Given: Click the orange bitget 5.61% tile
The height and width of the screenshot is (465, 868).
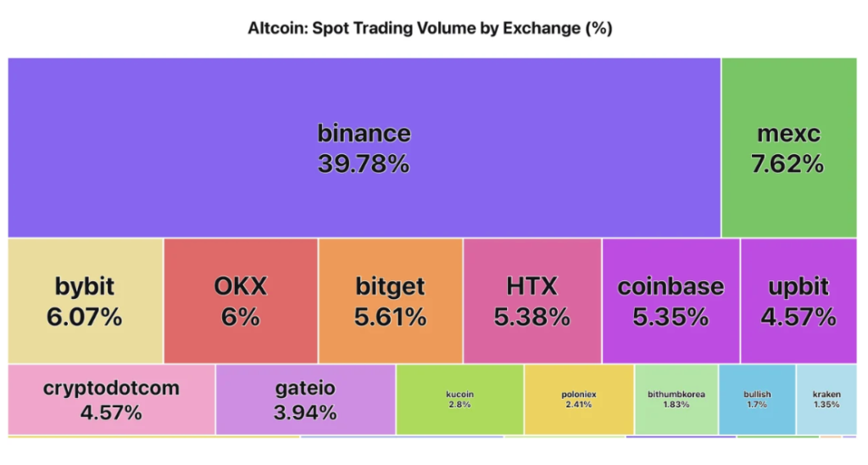Looking at the screenshot, I should click(x=390, y=301).
